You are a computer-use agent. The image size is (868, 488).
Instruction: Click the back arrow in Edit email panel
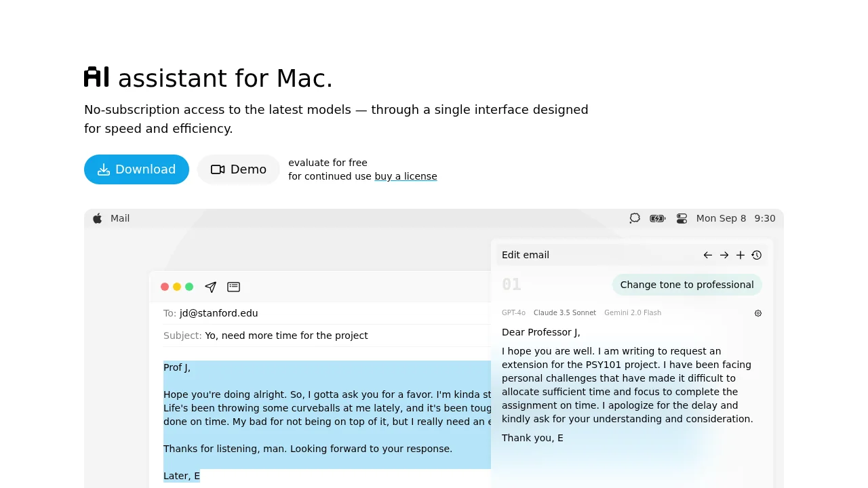tap(707, 255)
